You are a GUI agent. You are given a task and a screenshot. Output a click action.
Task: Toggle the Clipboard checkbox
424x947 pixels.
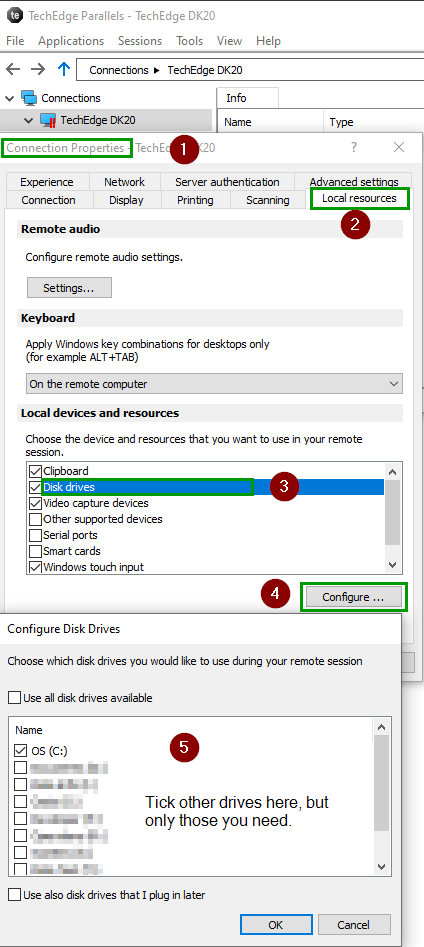click(35, 471)
